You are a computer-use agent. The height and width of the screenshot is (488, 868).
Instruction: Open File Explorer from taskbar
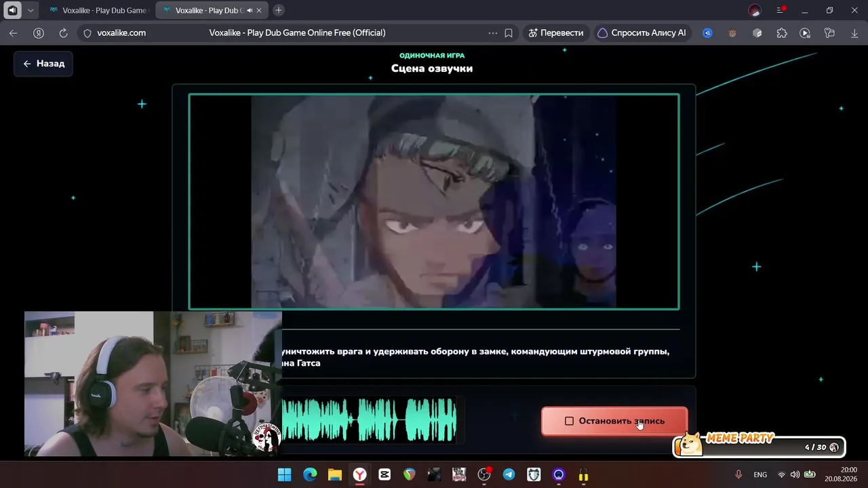tap(334, 474)
